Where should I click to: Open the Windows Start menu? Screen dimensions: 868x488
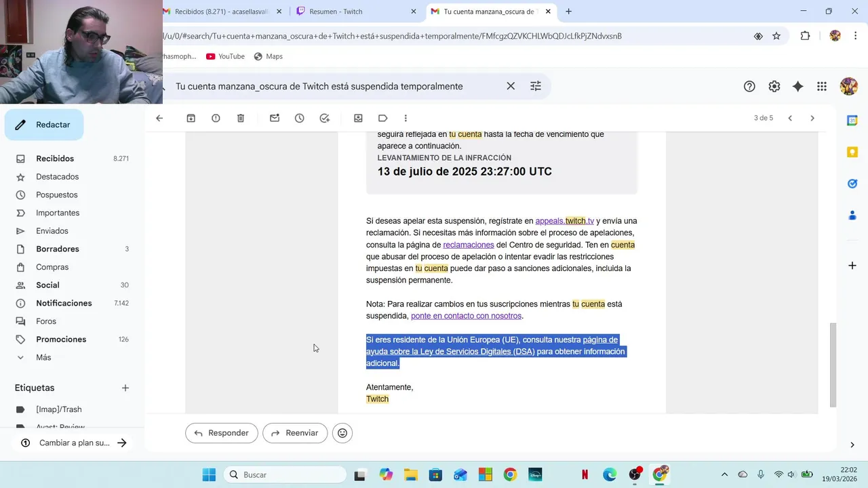pos(209,474)
